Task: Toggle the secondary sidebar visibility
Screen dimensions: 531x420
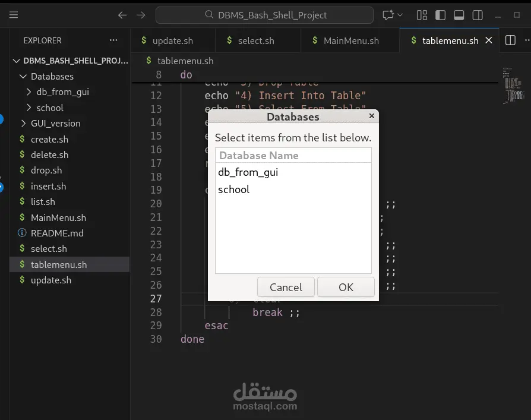Action: [x=478, y=15]
